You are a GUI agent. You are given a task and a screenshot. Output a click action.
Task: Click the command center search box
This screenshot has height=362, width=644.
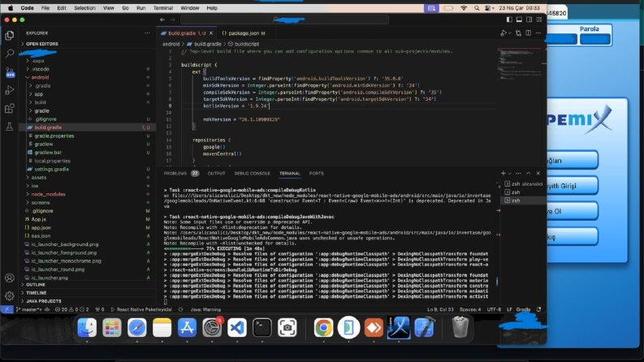coord(284,19)
